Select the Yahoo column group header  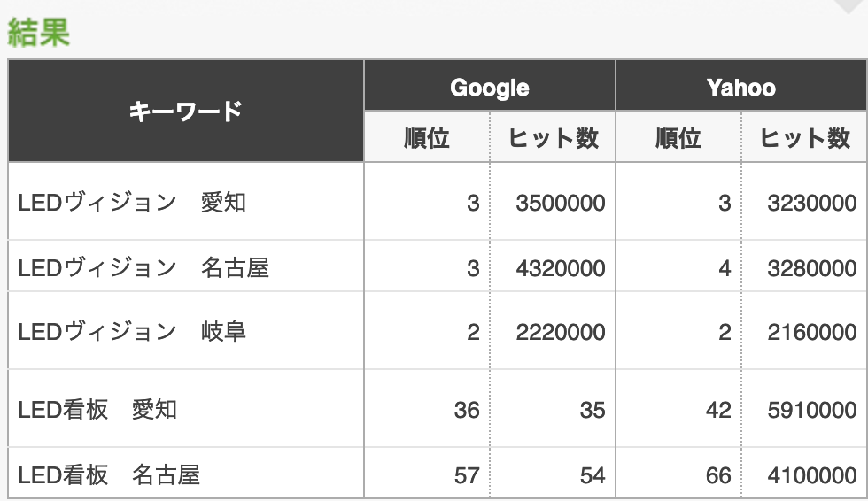[x=741, y=86]
